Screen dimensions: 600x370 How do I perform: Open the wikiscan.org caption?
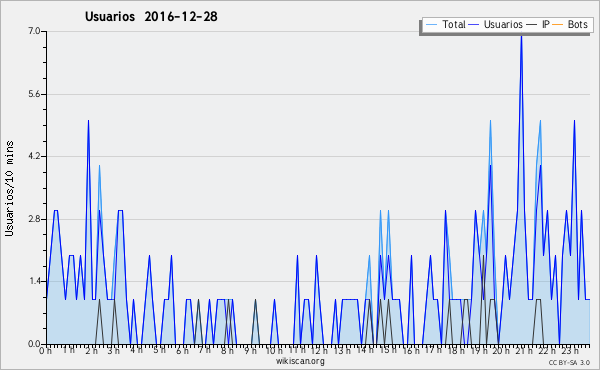point(300,361)
